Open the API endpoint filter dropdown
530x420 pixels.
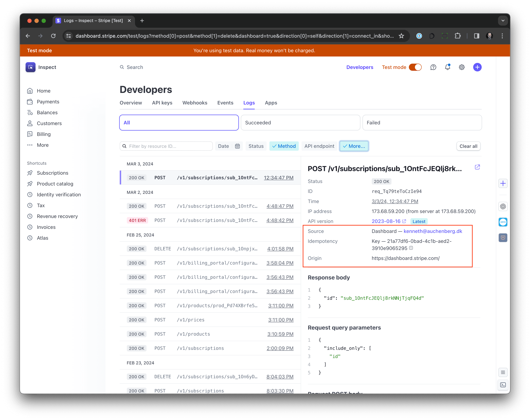click(x=319, y=146)
